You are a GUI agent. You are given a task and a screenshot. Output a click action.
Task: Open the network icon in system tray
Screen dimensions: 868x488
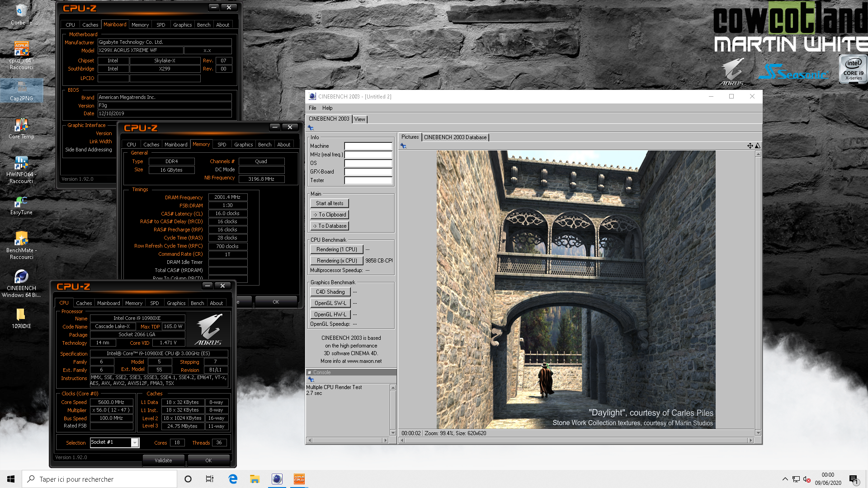pos(796,479)
